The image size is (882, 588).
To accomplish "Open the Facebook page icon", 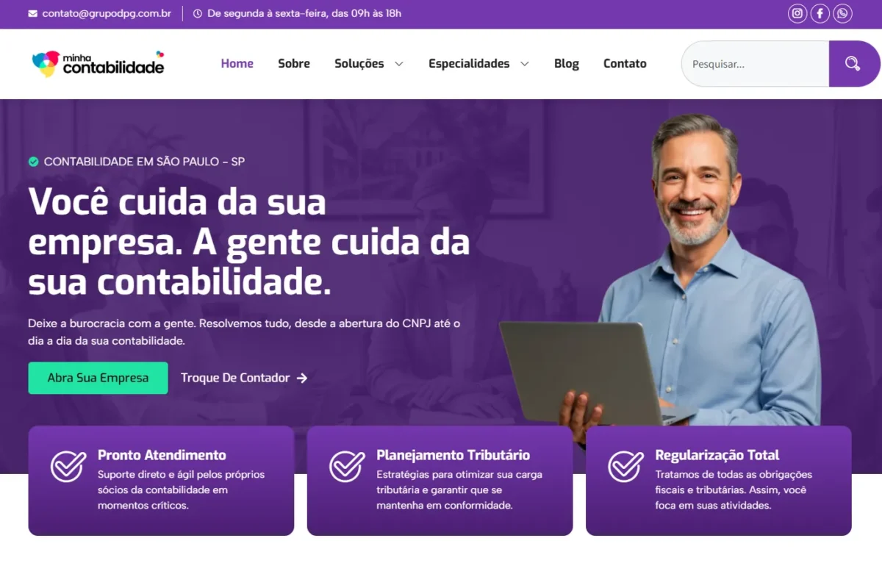I will (820, 13).
